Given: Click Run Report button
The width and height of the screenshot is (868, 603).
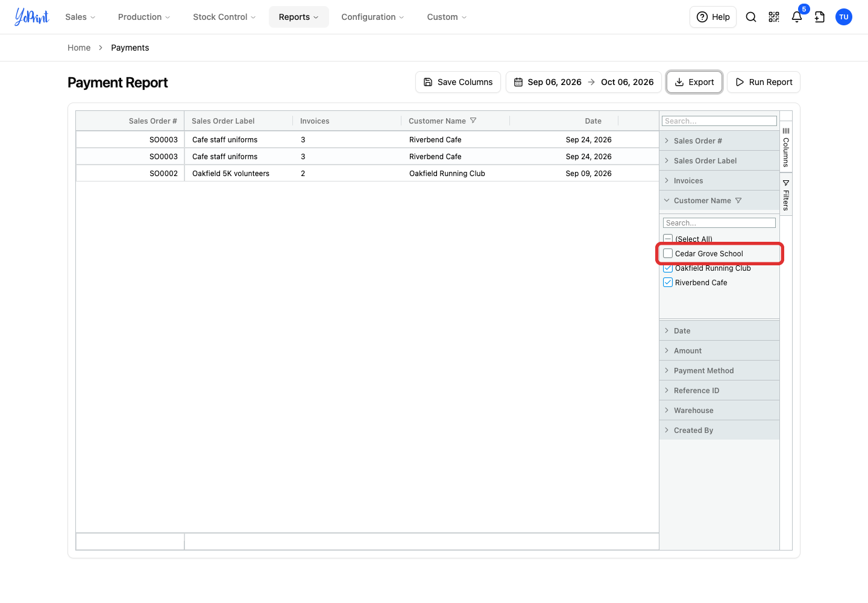Looking at the screenshot, I should (764, 82).
